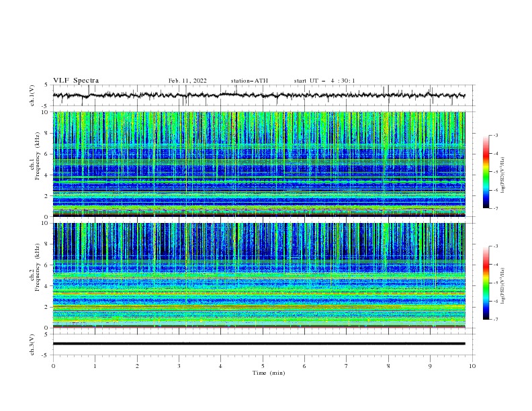Image resolution: width=532 pixels, height=411 pixels.
Task: Select the date text "Feb. 11, 2022"
Action: (187, 81)
